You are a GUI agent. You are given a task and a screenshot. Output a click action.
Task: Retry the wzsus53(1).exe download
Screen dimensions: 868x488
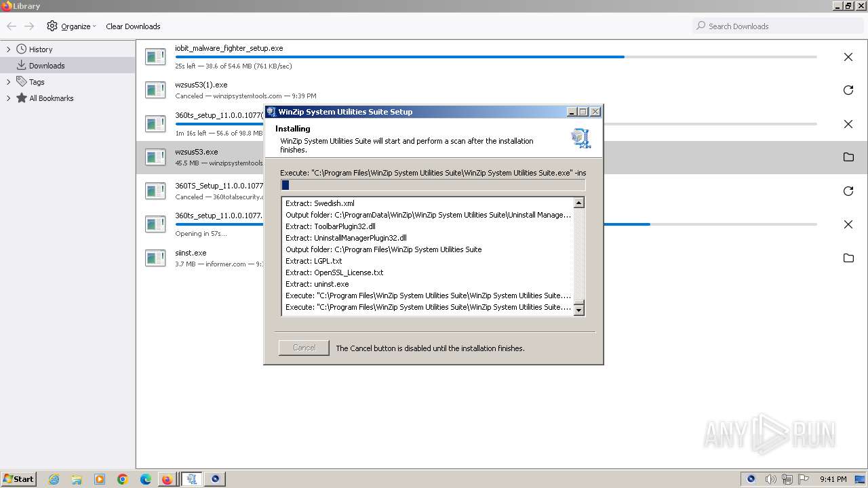pos(848,90)
